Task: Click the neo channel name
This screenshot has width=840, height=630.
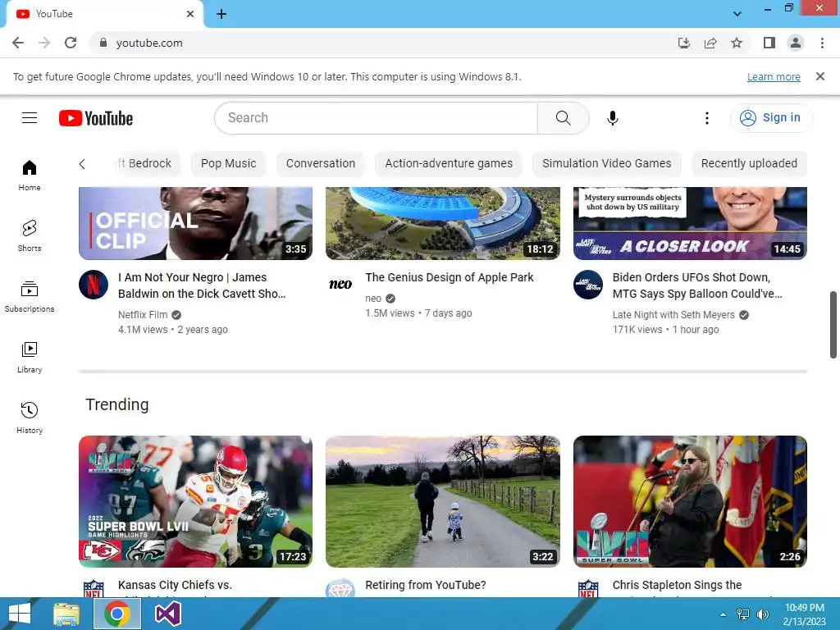Action: [x=373, y=299]
